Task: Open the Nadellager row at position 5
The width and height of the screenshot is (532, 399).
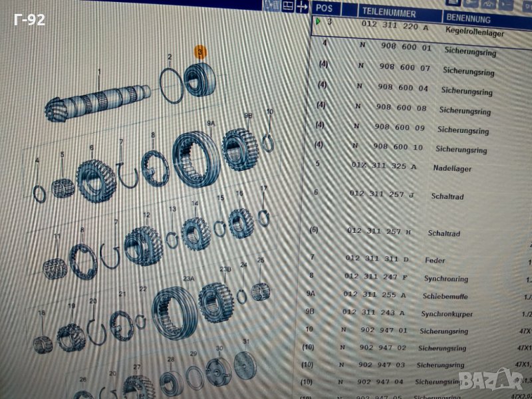Action: coord(412,168)
